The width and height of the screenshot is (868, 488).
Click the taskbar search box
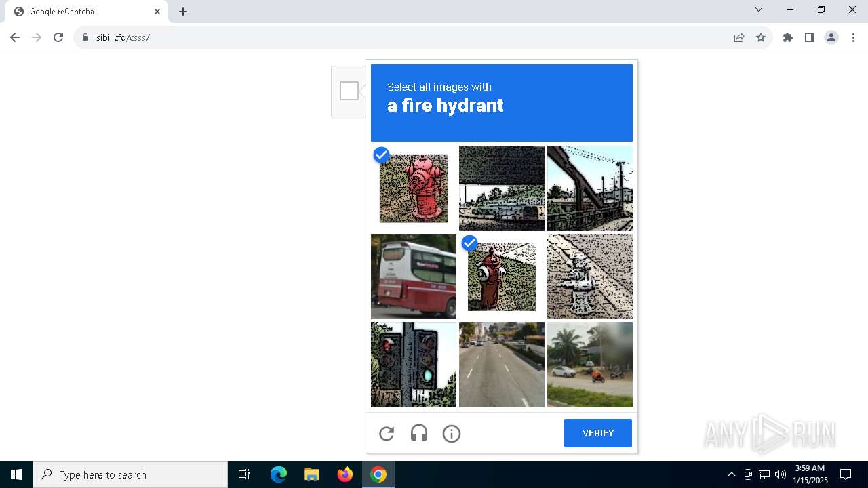pyautogui.click(x=130, y=474)
